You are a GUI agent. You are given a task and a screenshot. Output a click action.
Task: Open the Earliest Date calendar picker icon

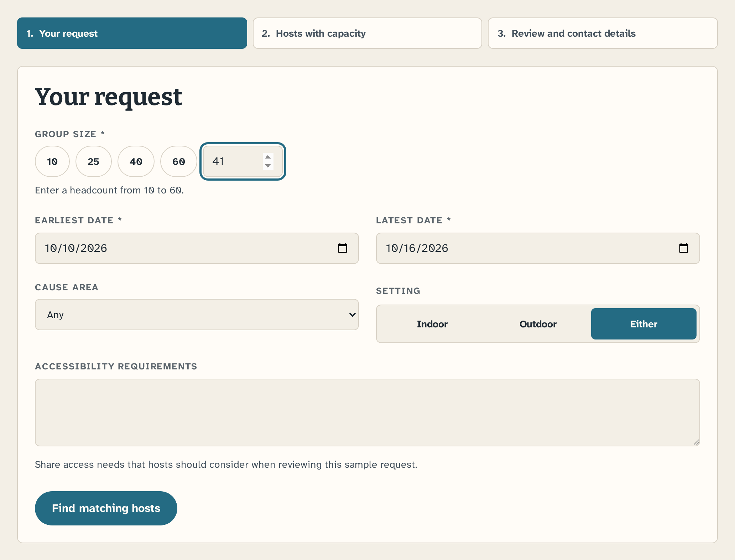[342, 248]
